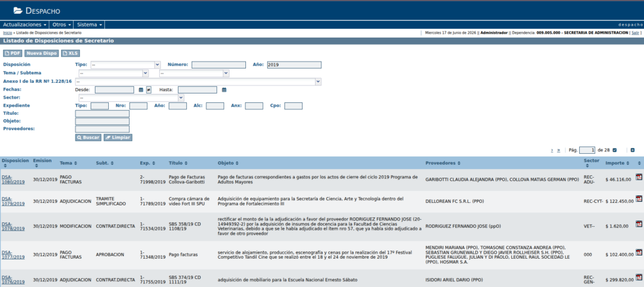Go to Inicio breadcrumb link
Viewport: 644px width, 287px height.
click(8, 33)
